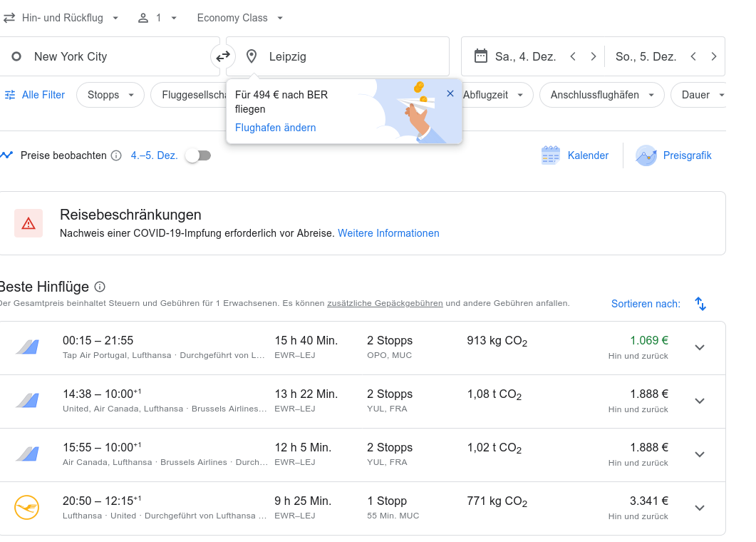Click the Kalender icon
Screen dimensions: 756x542
[x=551, y=155]
